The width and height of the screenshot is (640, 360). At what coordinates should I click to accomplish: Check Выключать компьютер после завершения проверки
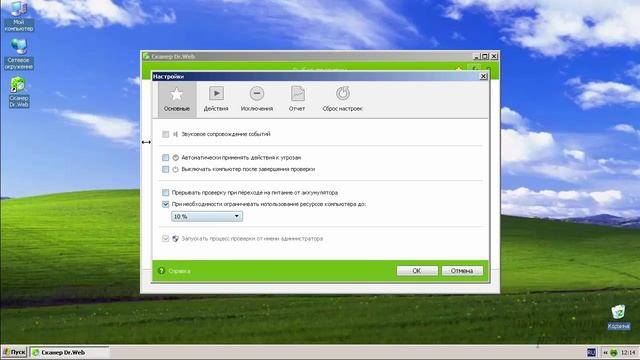pyautogui.click(x=165, y=169)
